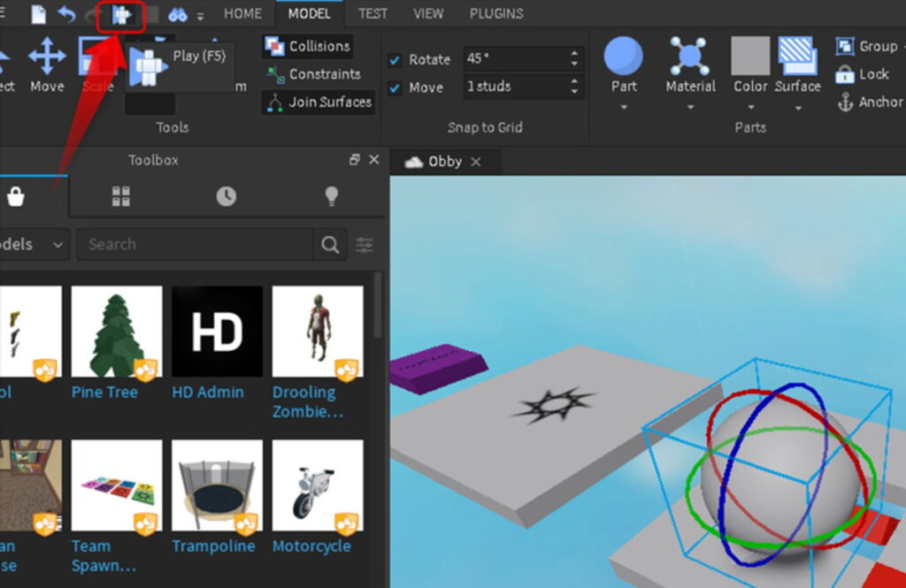Click the search magnifier icon in Toolbox

coord(330,245)
